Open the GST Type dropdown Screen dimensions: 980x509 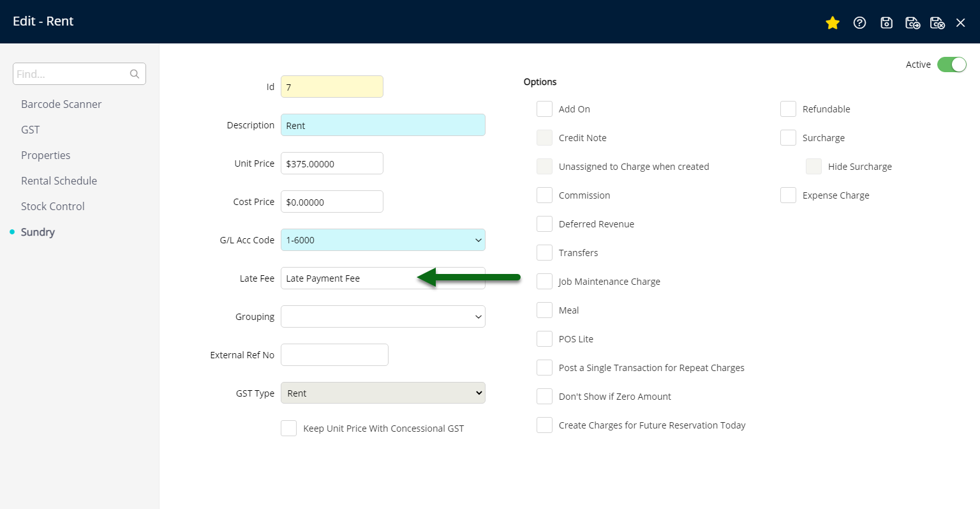pyautogui.click(x=383, y=393)
